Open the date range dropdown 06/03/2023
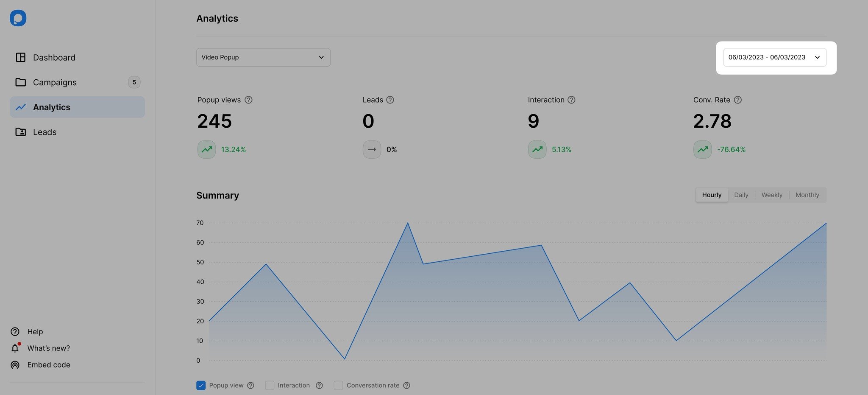This screenshot has width=868, height=395. tap(775, 57)
